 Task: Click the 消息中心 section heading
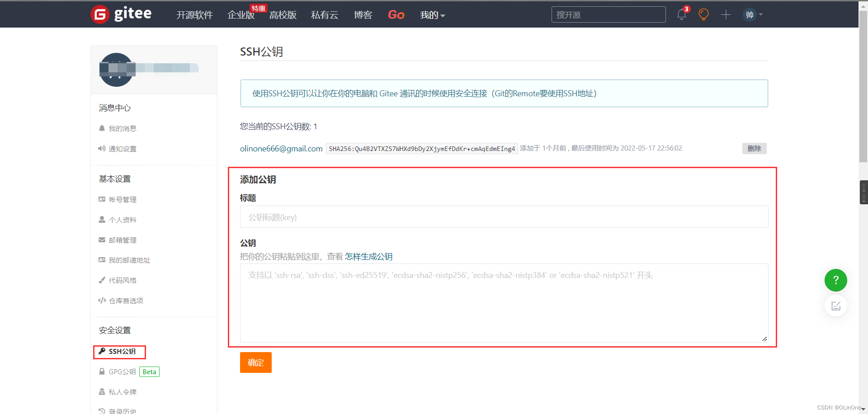(115, 108)
